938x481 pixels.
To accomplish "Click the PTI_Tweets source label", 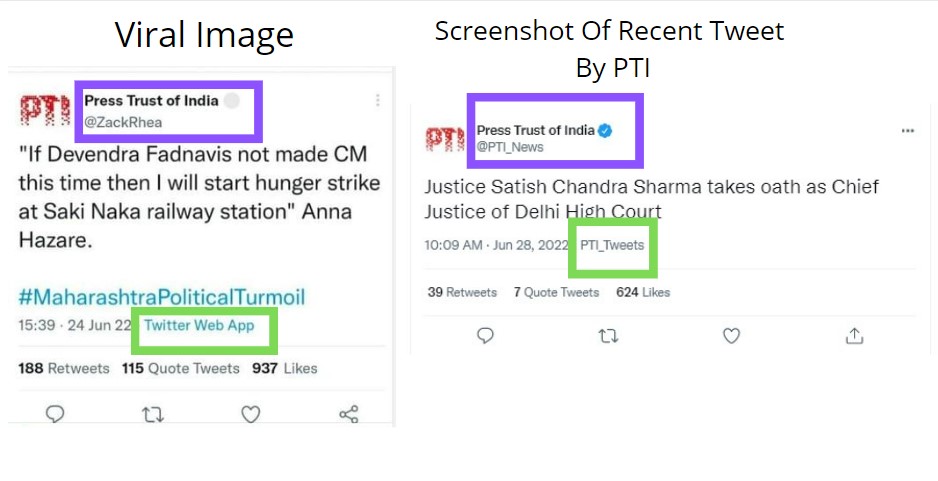I will pyautogui.click(x=612, y=245).
